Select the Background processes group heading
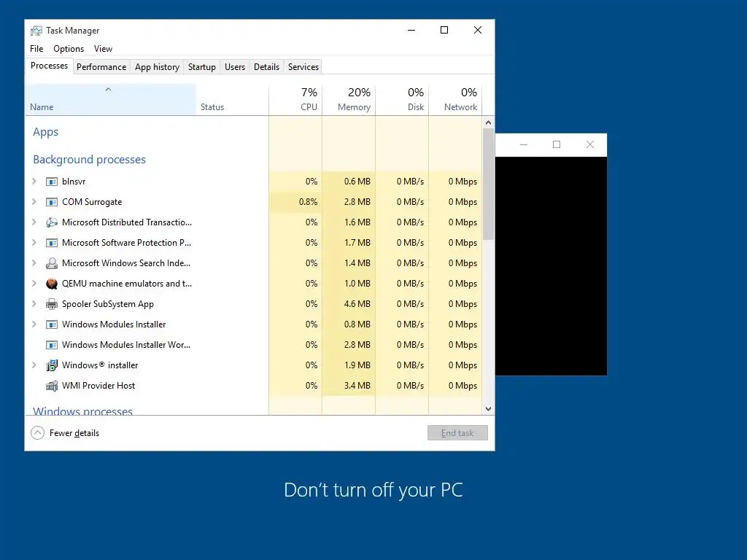The image size is (747, 560). coord(89,160)
